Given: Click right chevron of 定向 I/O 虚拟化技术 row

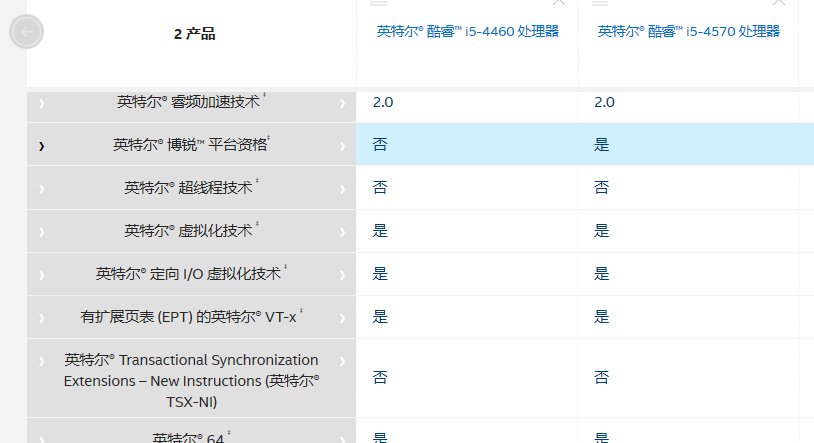Looking at the screenshot, I should (342, 275).
